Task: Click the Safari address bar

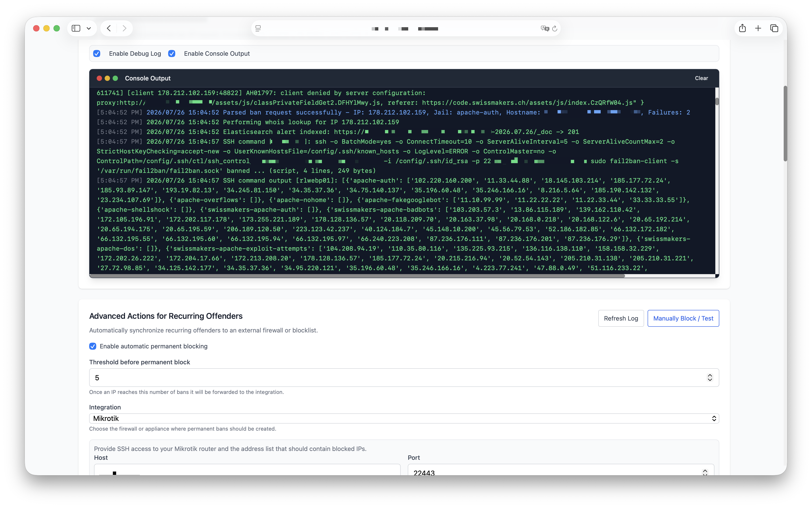Action: coord(406,29)
